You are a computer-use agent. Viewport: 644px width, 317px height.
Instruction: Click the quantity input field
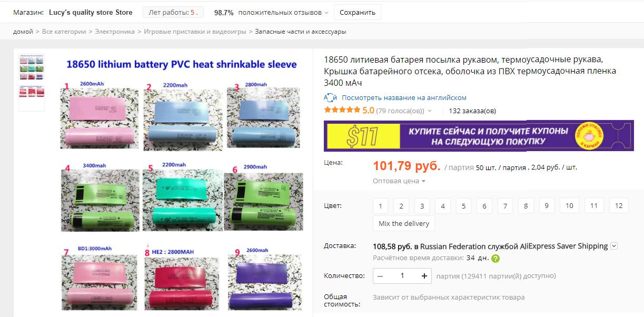click(x=402, y=276)
